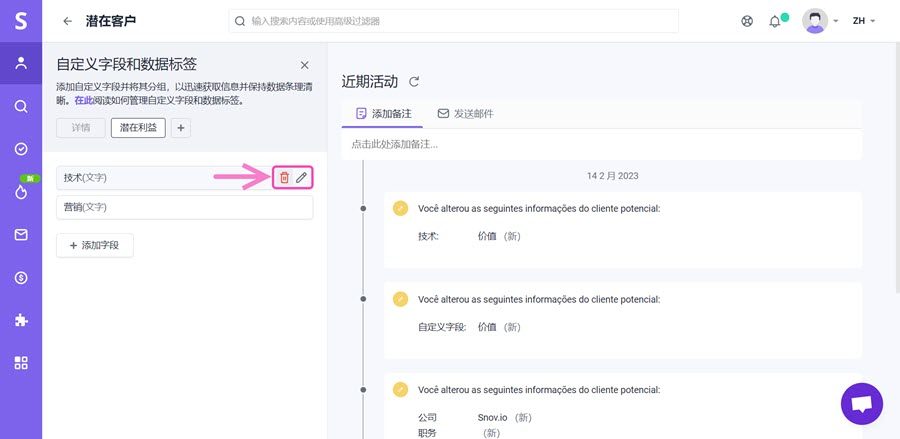The height and width of the screenshot is (439, 900).
Task: Click the pencil badge beside 自定义字段 activity
Action: (x=401, y=299)
